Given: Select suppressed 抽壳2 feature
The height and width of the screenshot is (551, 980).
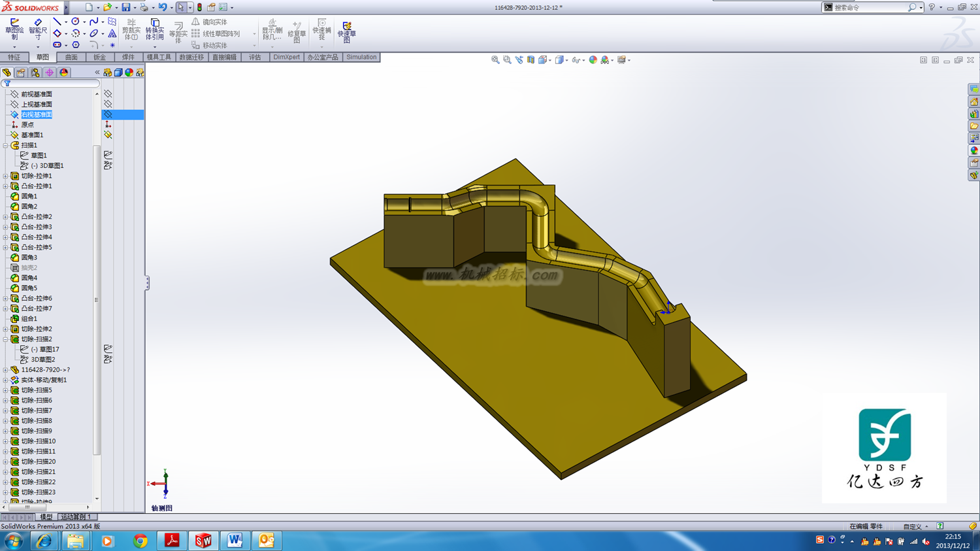Looking at the screenshot, I should tap(29, 268).
